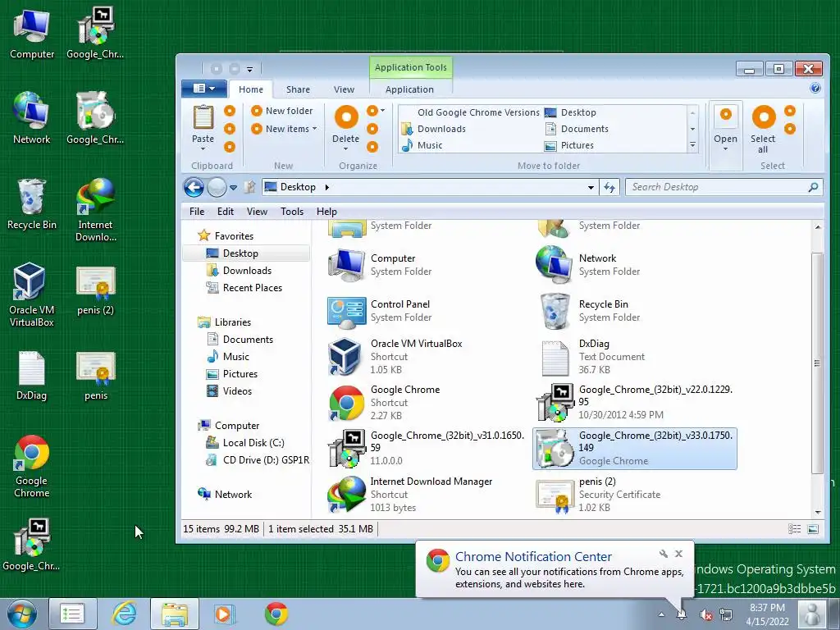Image resolution: width=840 pixels, height=630 pixels.
Task: Click the Paste icon in Clipboard group
Action: [x=203, y=118]
